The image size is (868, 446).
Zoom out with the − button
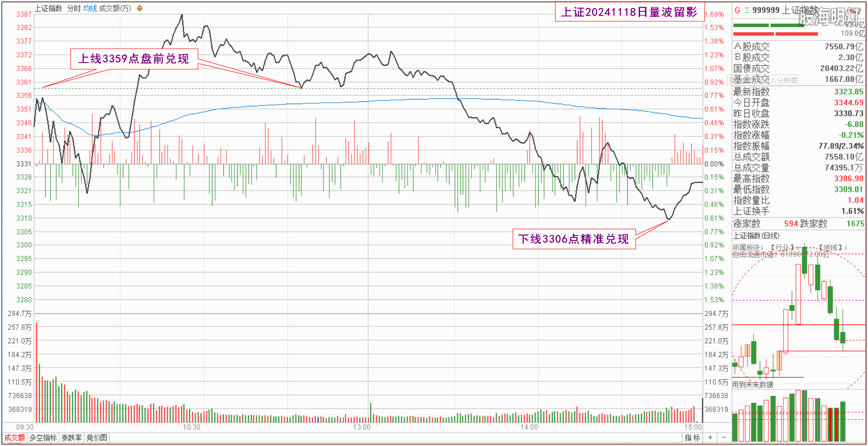(725, 437)
